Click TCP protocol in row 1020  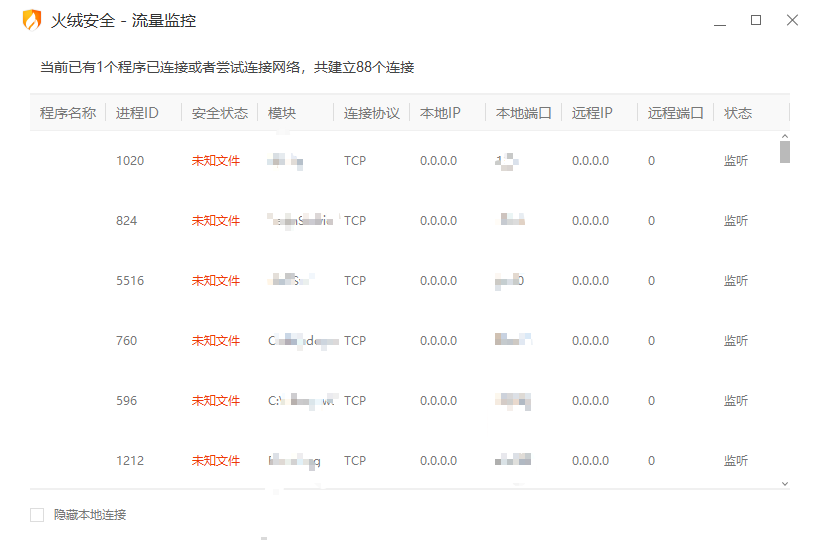[355, 160]
